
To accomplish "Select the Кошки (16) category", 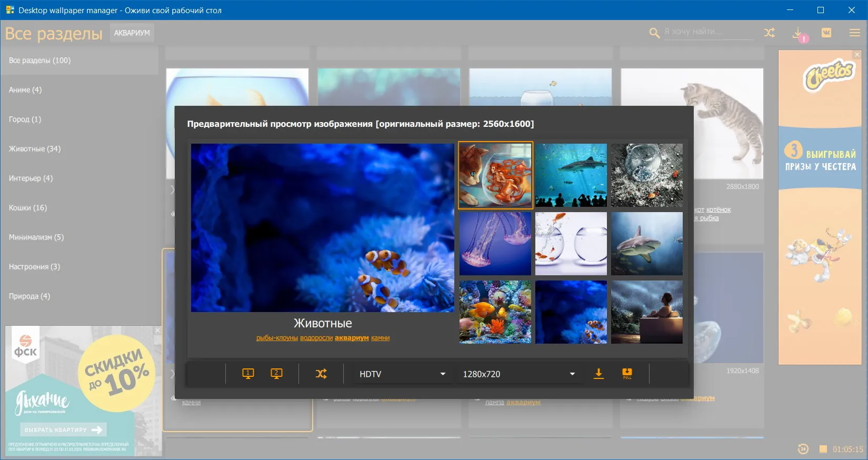I will point(28,208).
